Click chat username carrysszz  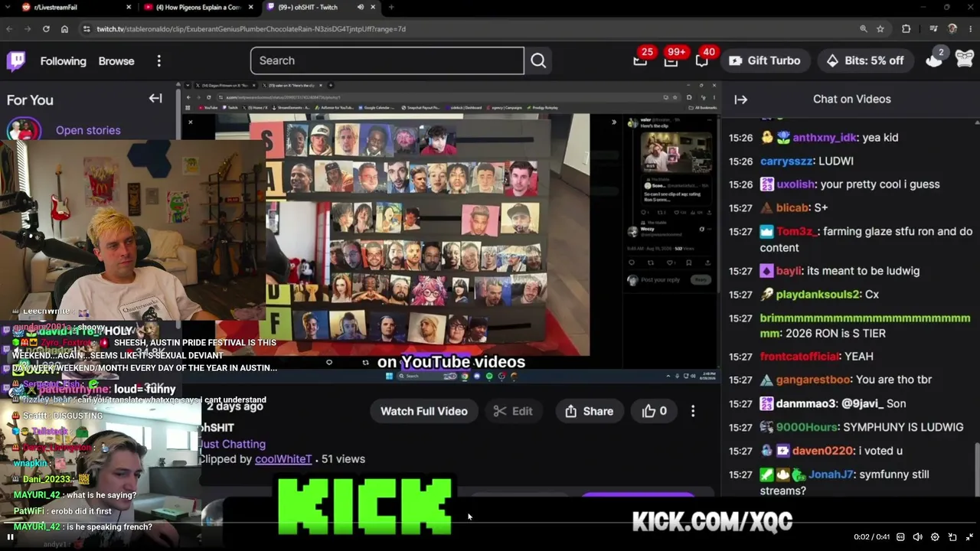[787, 161]
